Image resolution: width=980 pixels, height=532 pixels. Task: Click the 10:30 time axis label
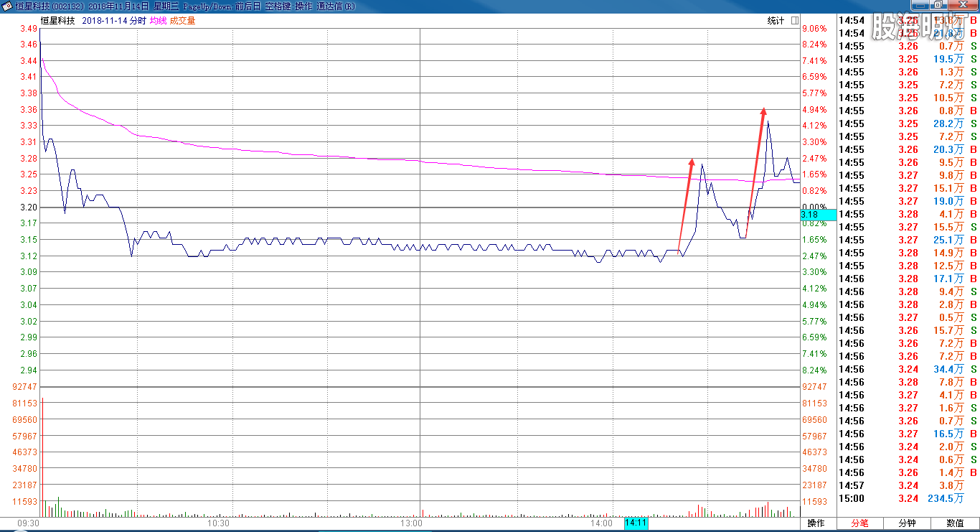point(218,524)
